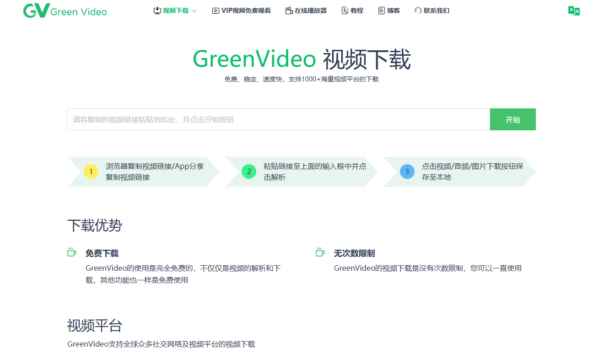Viewport: 599px width, 364px height.
Task: Go to VIP视频免费观看 page
Action: point(246,11)
